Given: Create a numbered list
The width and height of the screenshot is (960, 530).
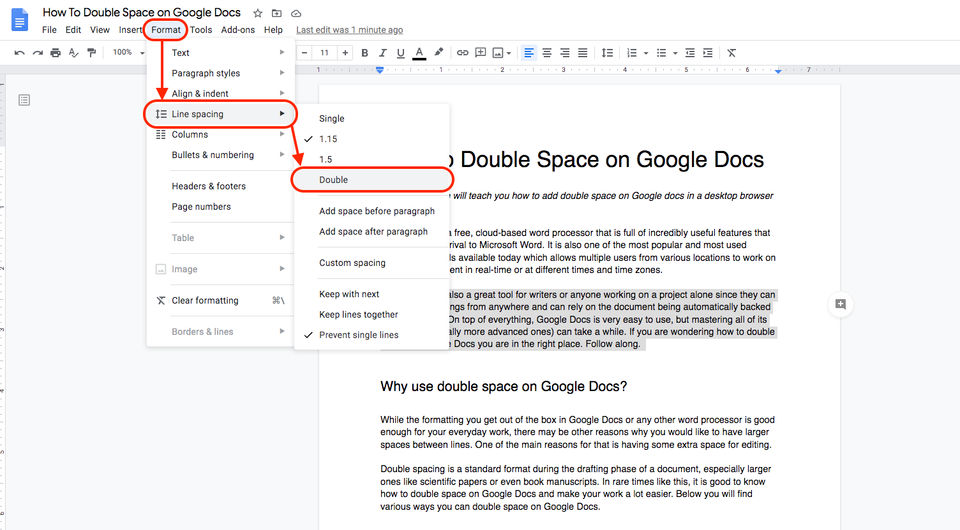Looking at the screenshot, I should (632, 53).
